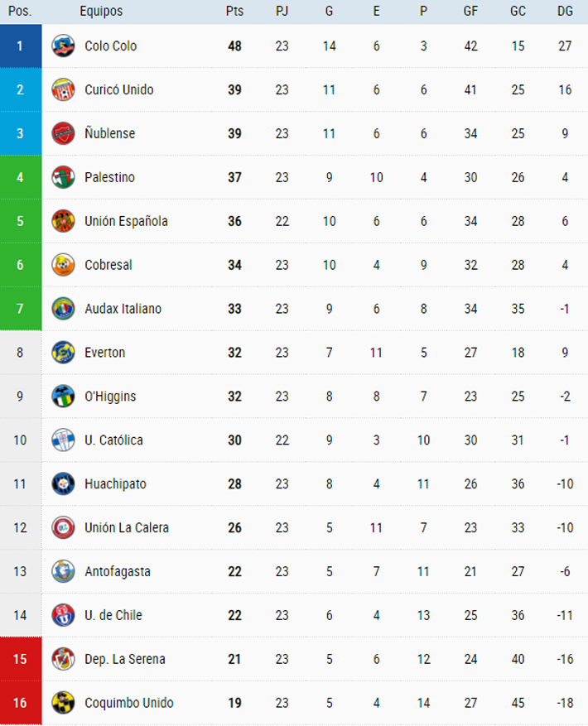The width and height of the screenshot is (588, 726).
Task: Open the Unión La Calera team link
Action: click(127, 528)
